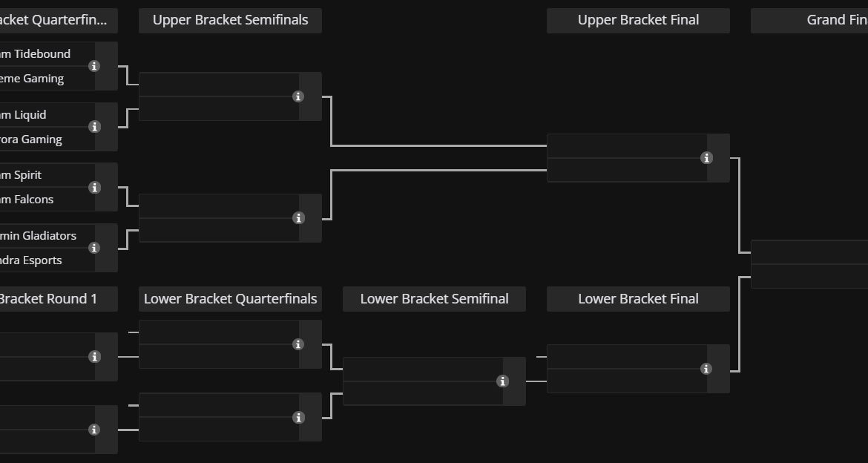Click the Lower Bracket Quarterfinals header
868x463 pixels.
(230, 299)
